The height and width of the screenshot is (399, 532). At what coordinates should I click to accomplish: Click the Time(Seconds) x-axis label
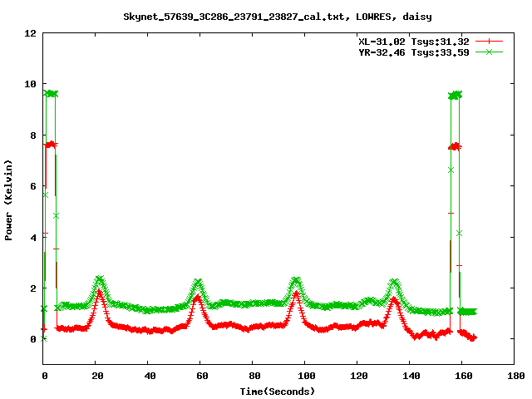pos(278,392)
